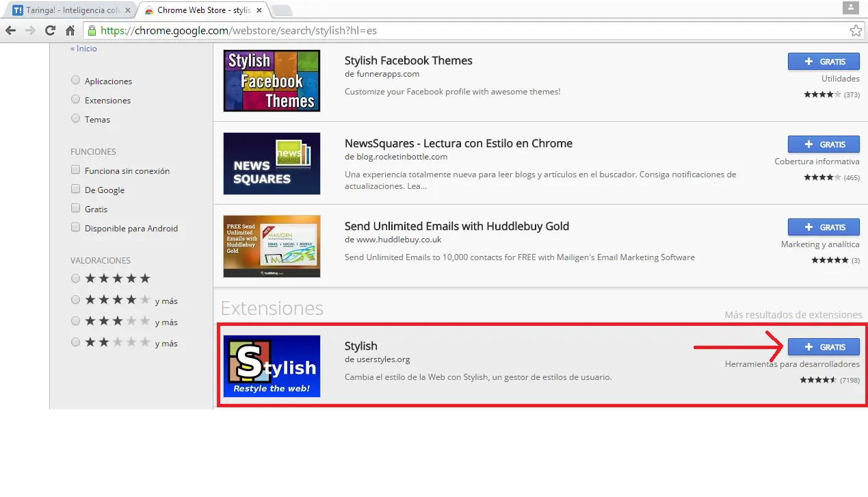The width and height of the screenshot is (868, 497).
Task: Install Stylish with its GRATIS button
Action: [824, 347]
